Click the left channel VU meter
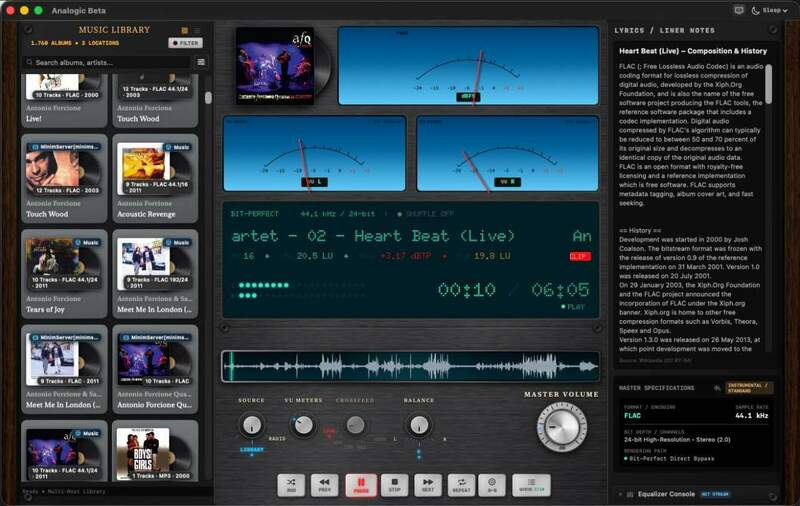The width and height of the screenshot is (800, 506). 314,154
